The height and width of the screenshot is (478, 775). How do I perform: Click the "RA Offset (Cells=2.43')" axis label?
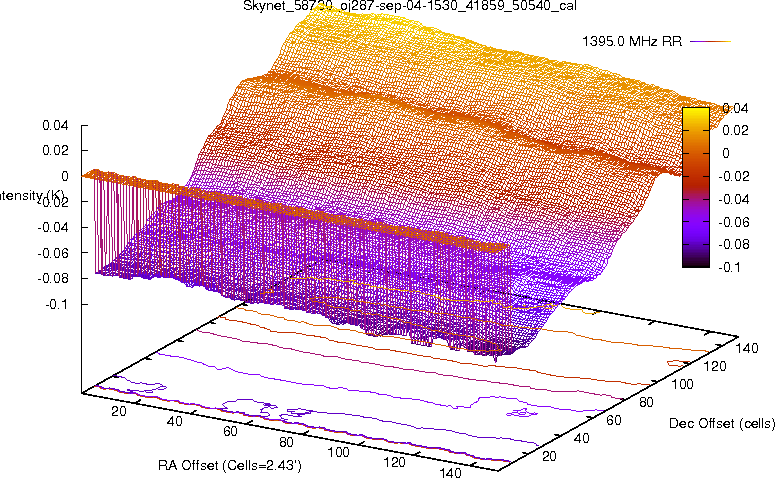[x=230, y=466]
